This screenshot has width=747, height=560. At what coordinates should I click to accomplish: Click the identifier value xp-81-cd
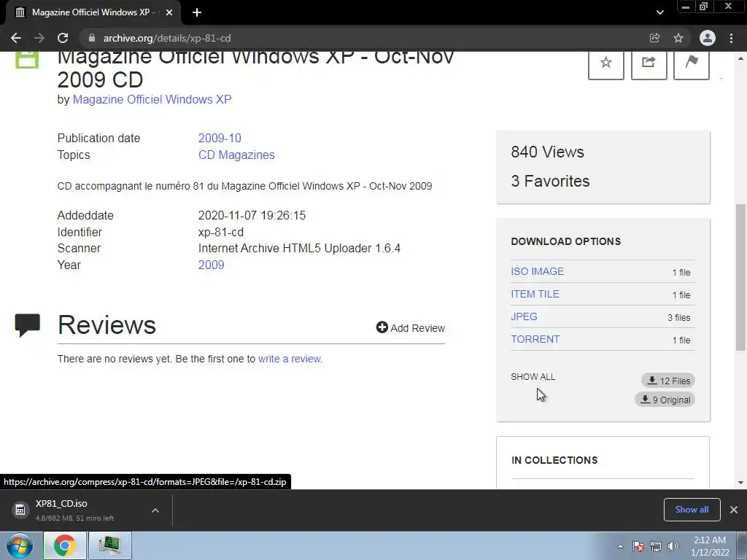[x=220, y=232]
